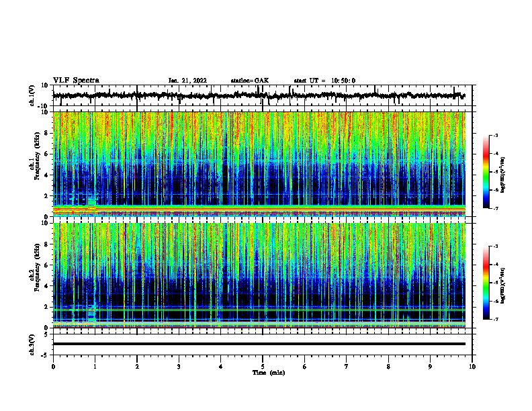Screen dimensions: 532x411
Task: Click the '0' time axis tick label
Action: (53, 367)
